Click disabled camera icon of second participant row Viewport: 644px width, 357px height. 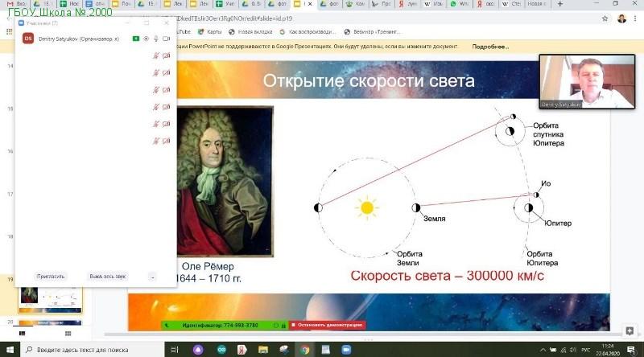[x=167, y=55]
